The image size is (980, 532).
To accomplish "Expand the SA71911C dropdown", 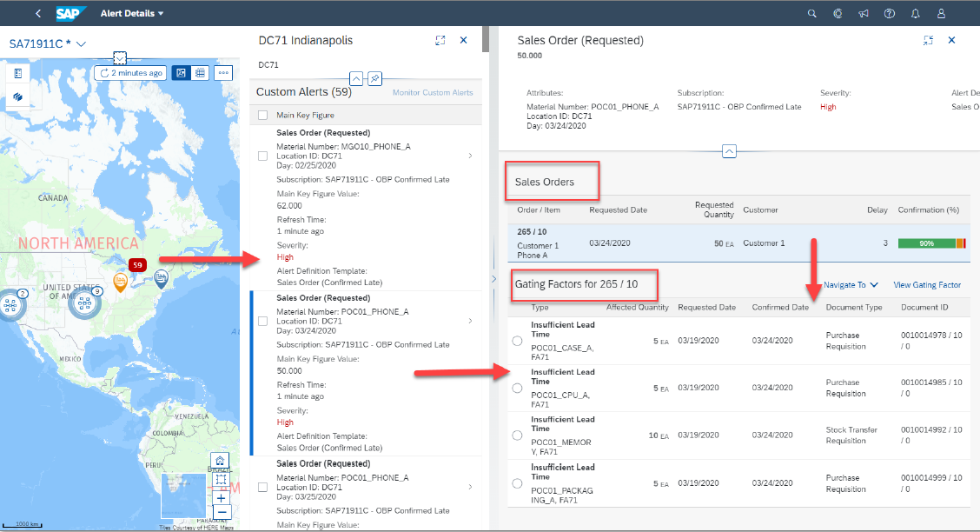I will tap(80, 43).
